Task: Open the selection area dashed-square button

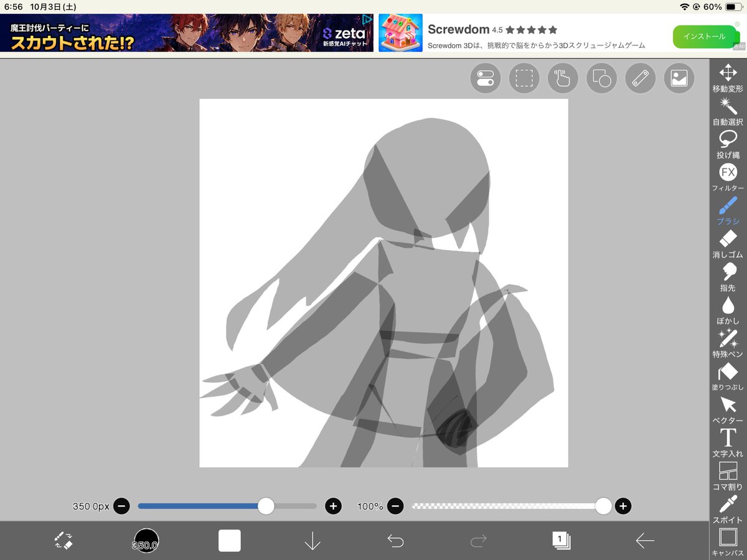Action: click(524, 78)
